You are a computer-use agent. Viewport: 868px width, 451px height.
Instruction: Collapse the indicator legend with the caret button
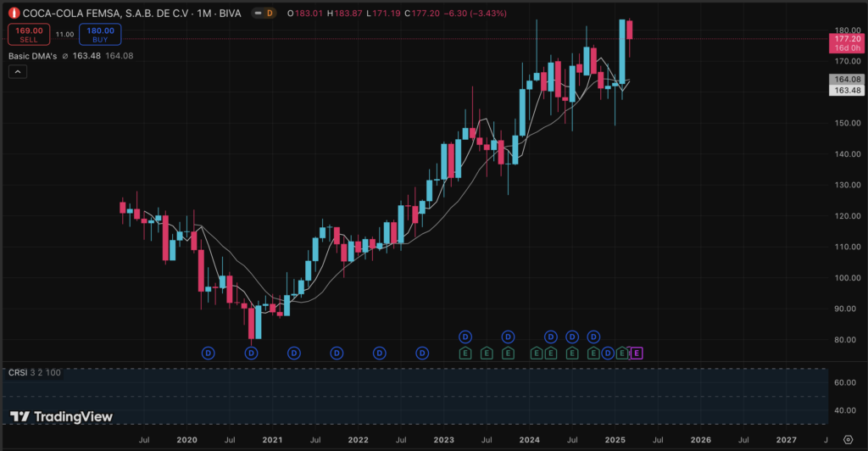(x=18, y=72)
